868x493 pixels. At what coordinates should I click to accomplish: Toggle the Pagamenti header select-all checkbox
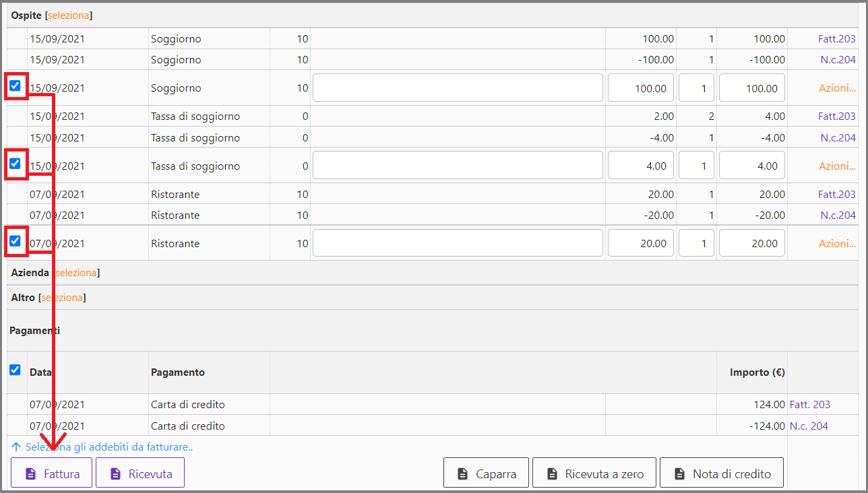(x=15, y=370)
